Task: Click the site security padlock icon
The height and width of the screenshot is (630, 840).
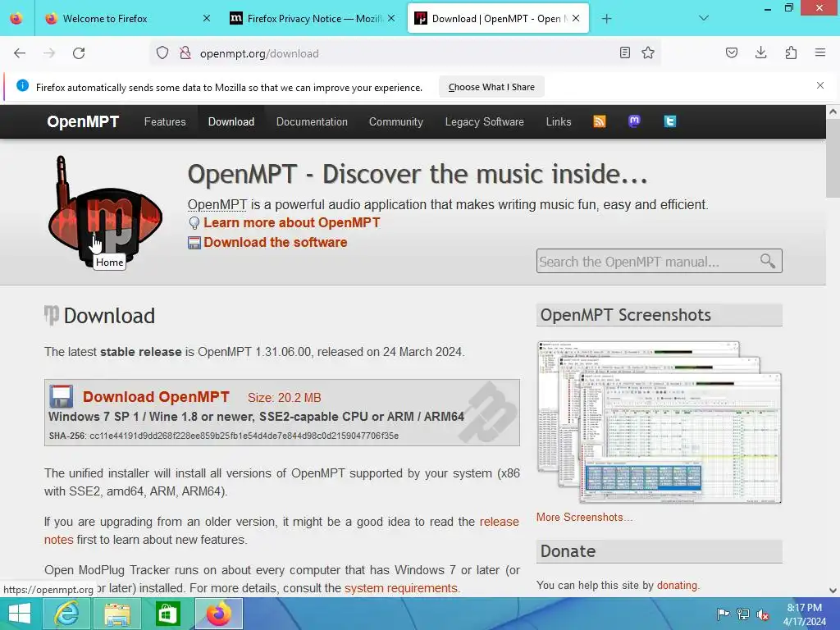Action: 185,53
